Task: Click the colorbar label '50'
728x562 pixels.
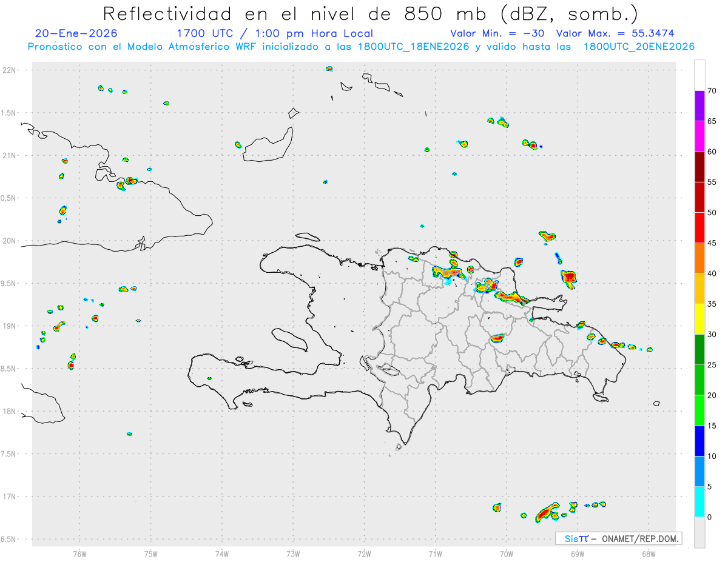Action: tap(712, 213)
